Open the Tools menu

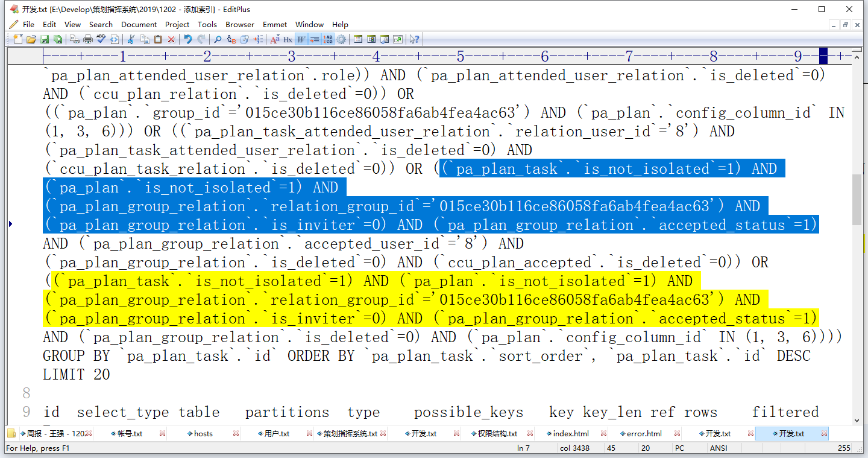[x=207, y=25]
